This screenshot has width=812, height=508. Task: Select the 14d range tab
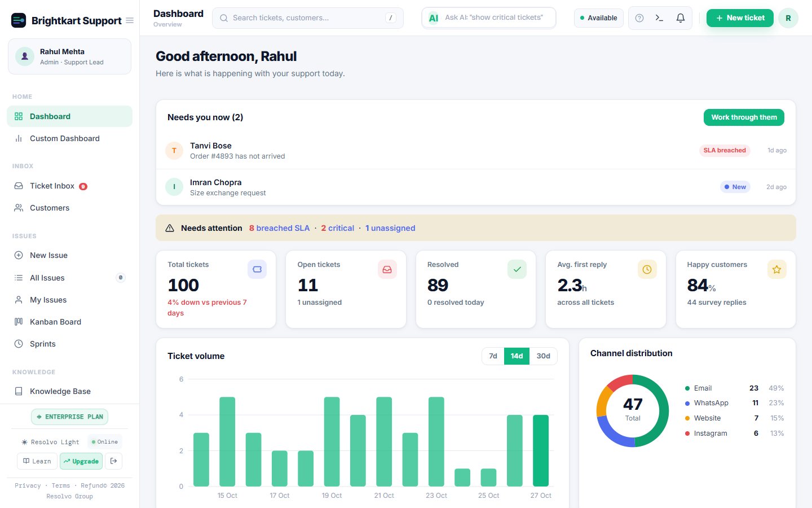[517, 356]
